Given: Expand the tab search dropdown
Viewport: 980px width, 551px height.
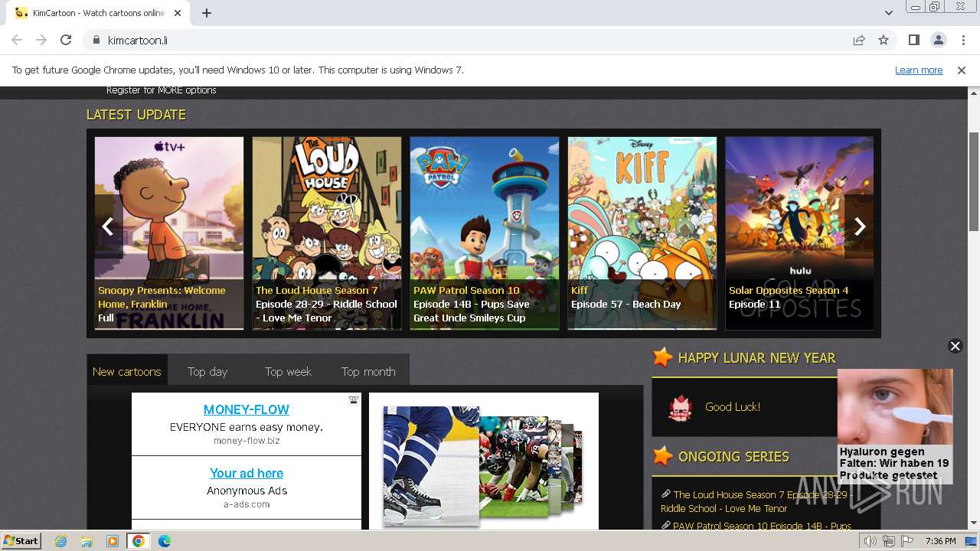Looking at the screenshot, I should 888,13.
